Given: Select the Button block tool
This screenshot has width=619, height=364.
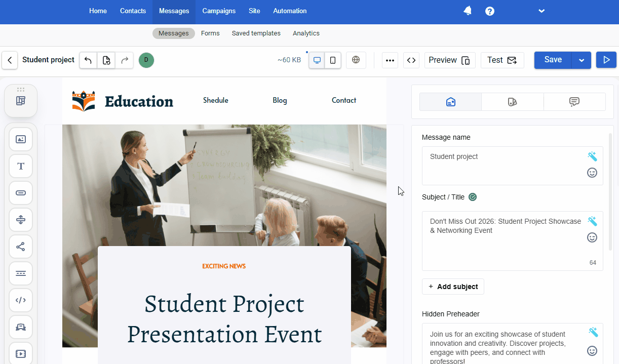Looking at the screenshot, I should (x=21, y=193).
